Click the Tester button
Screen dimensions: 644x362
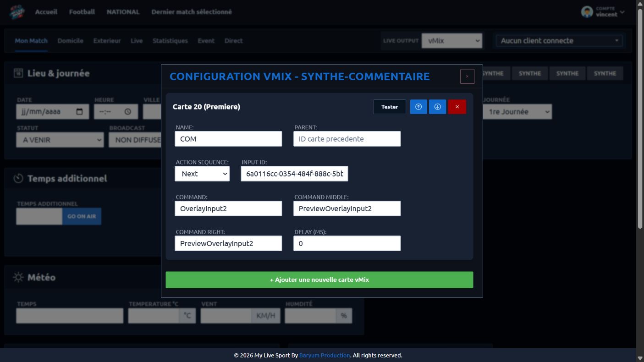[390, 107]
